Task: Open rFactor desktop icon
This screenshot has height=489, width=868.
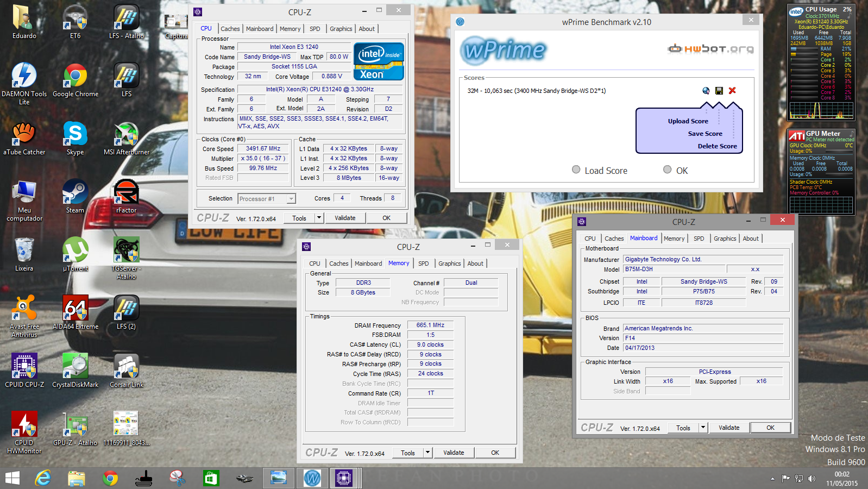Action: [126, 196]
